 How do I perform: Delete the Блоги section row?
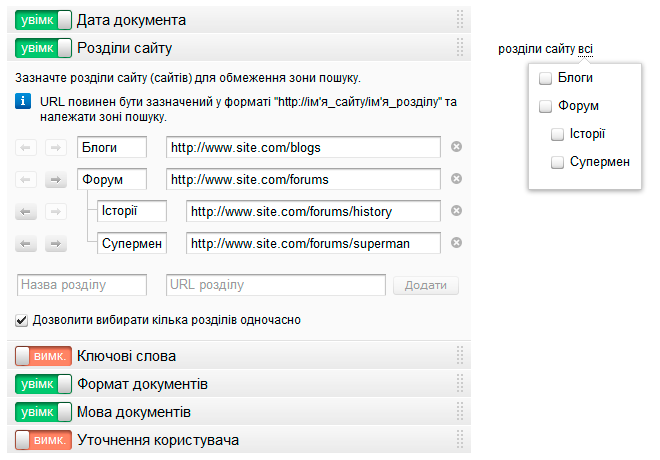(x=456, y=147)
